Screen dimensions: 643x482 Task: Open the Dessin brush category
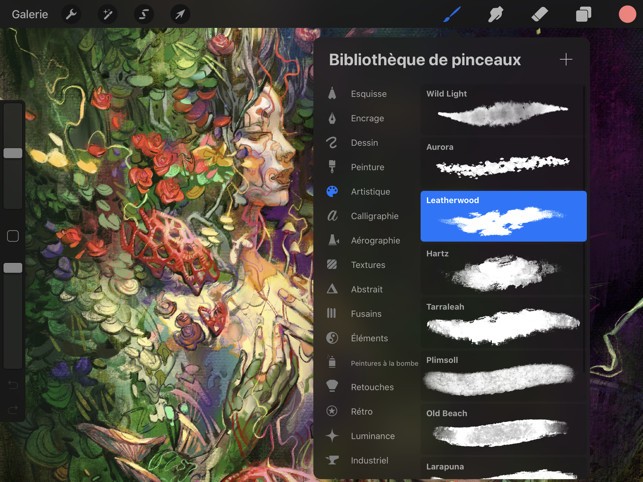pos(365,143)
